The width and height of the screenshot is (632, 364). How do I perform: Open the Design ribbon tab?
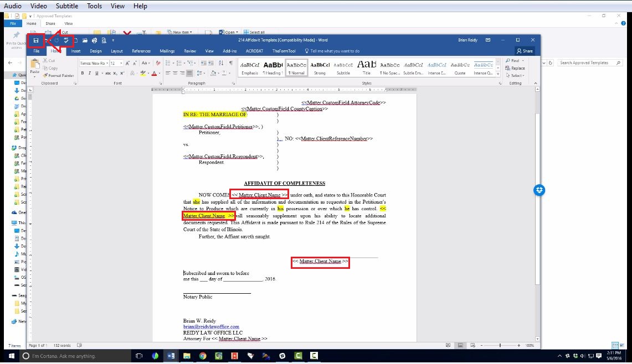point(95,51)
